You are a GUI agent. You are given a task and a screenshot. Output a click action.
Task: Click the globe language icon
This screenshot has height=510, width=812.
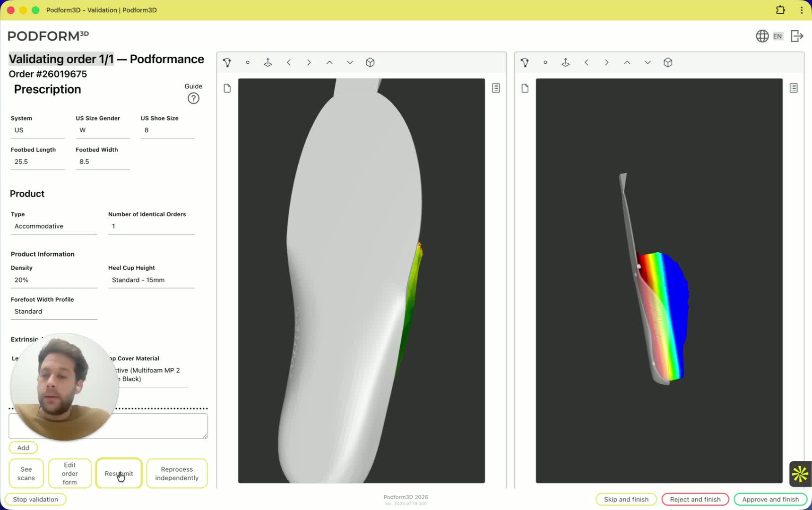762,36
